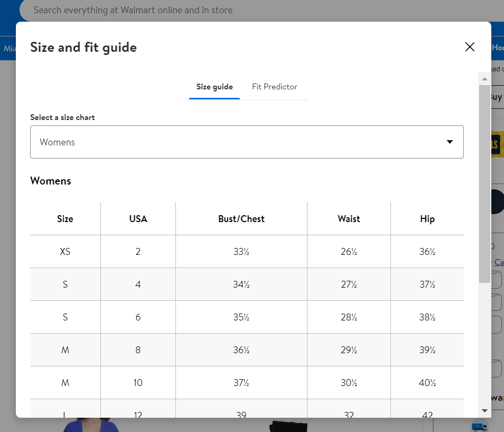Click the dialog's vertical scrollbar thumb
504x432 pixels.
(484, 184)
